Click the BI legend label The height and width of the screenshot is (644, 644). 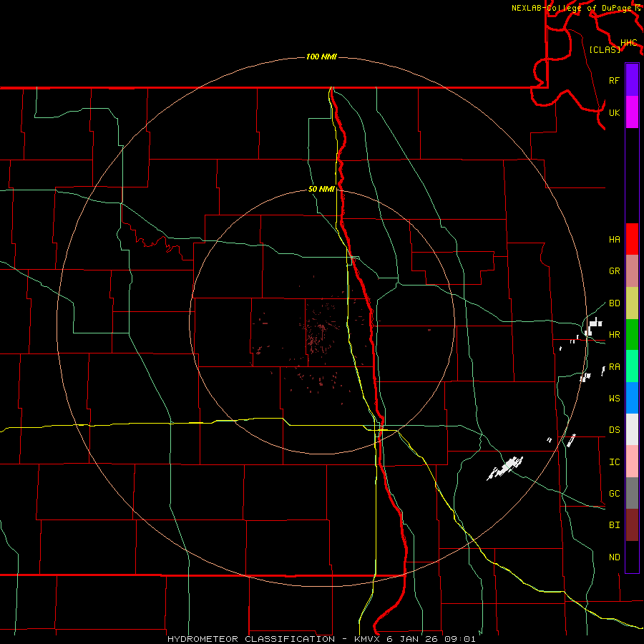click(x=614, y=525)
